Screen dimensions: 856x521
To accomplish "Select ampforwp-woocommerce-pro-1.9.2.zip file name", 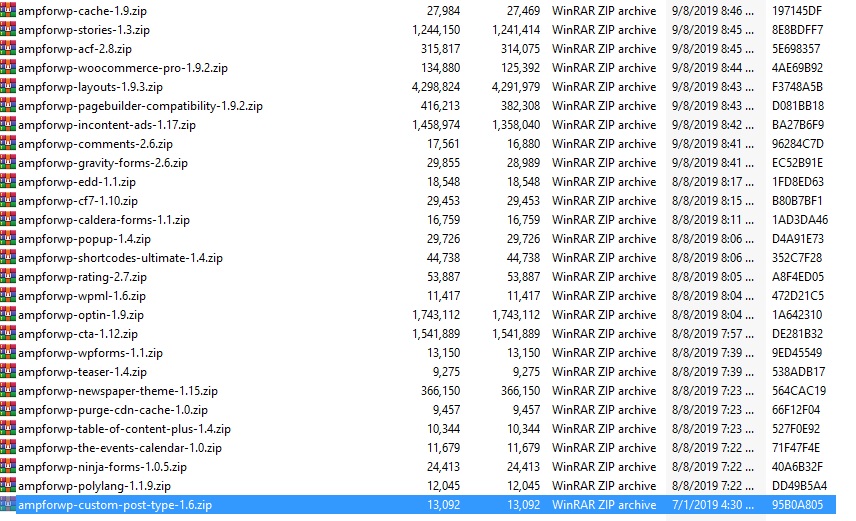I will [122, 68].
